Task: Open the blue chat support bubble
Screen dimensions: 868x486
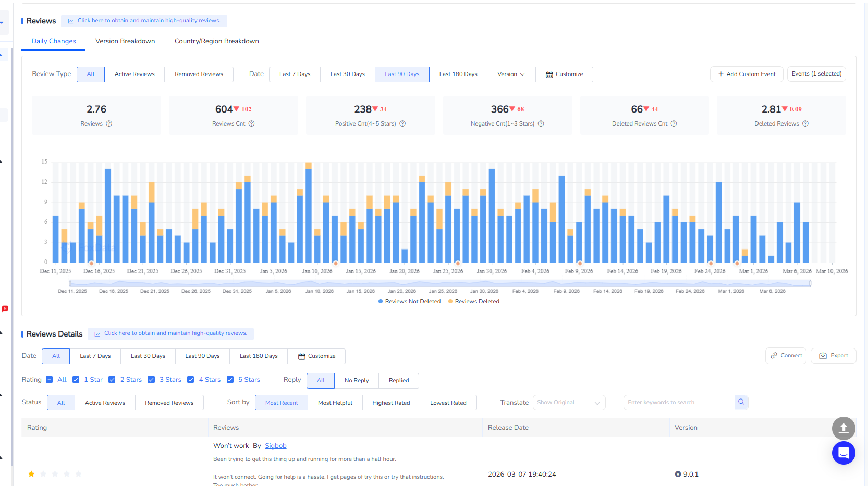Action: point(843,453)
